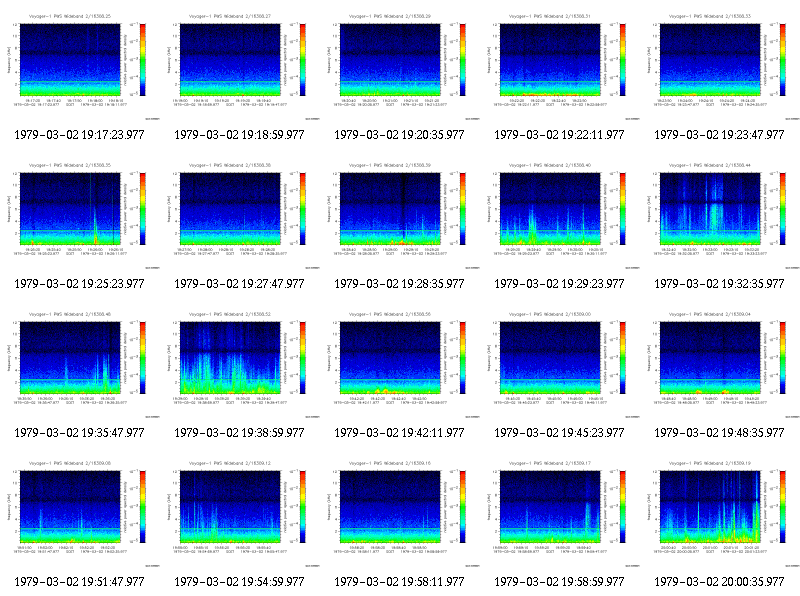Screen dimensions: 800x596
Task: Click caption text 1979-03-02 19:45:23.977
Action: tap(559, 433)
